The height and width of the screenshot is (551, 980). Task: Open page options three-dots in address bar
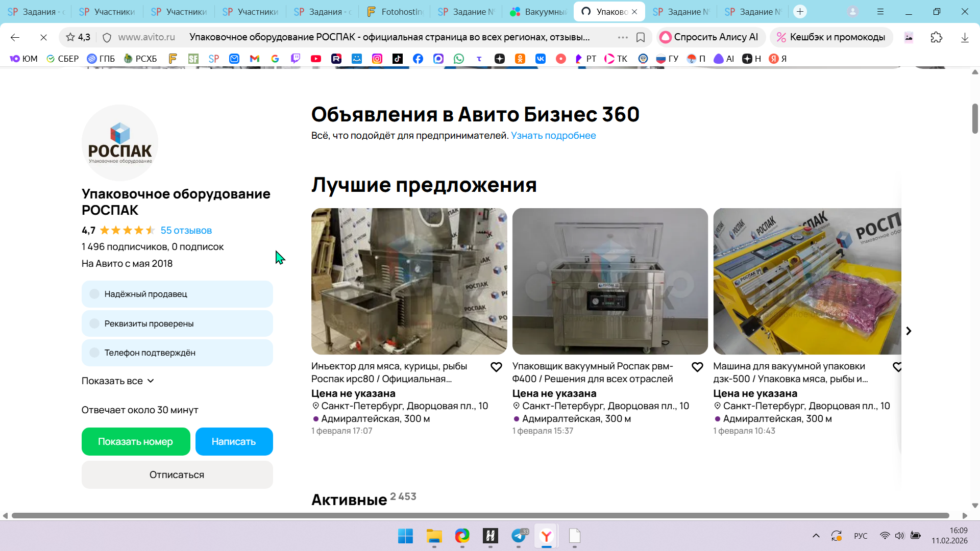point(623,37)
